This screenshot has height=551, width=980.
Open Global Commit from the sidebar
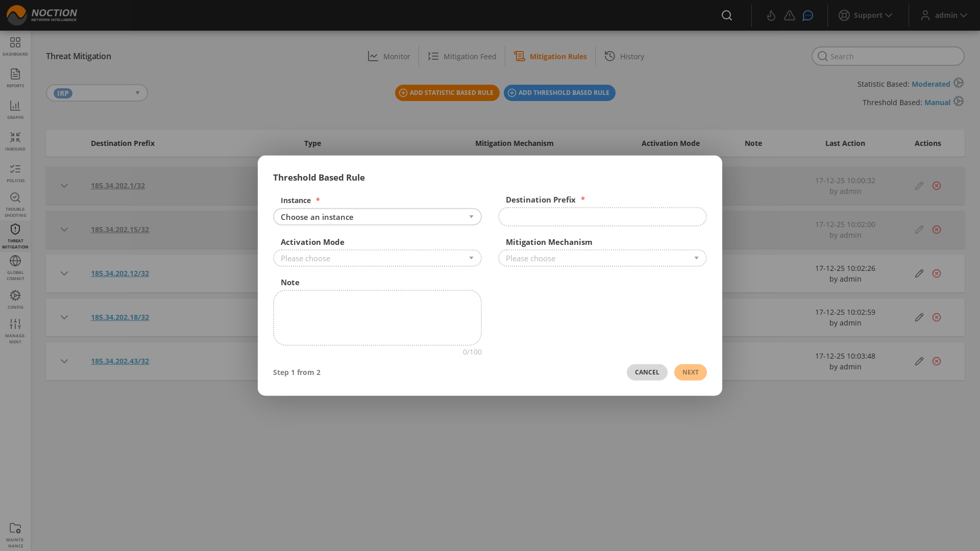[15, 265]
